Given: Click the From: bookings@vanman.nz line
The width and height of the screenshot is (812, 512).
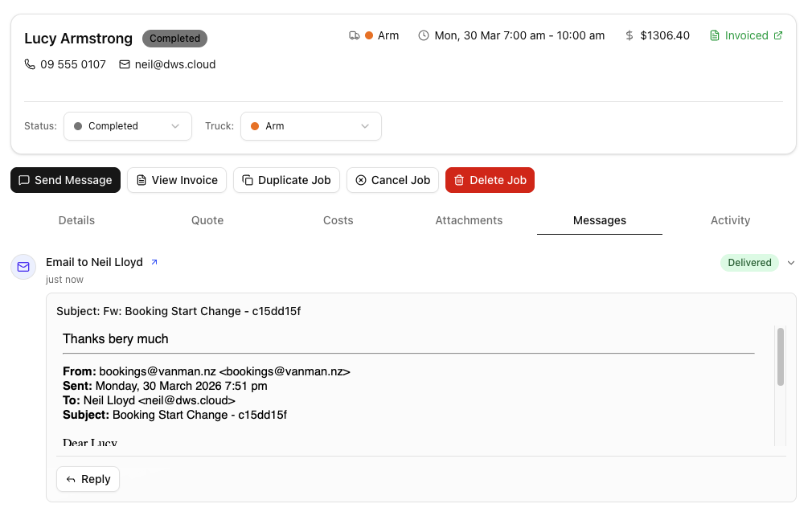Looking at the screenshot, I should (206, 371).
